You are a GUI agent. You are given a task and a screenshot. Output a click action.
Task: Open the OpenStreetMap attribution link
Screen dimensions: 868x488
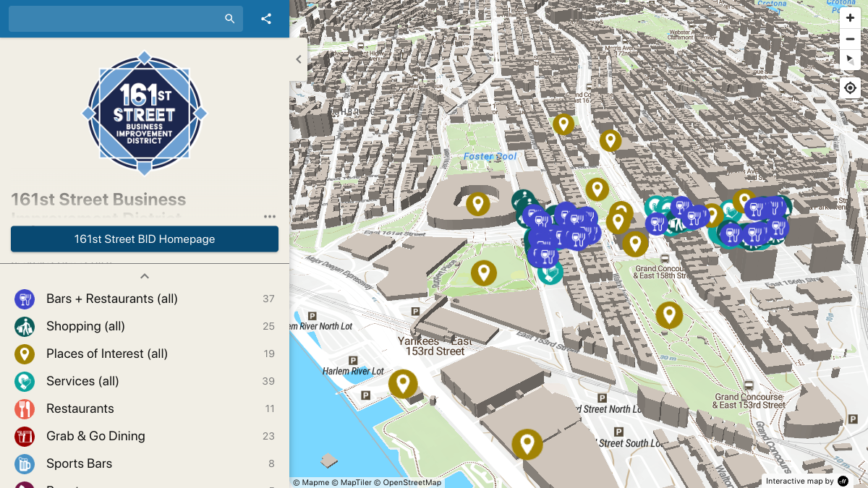(407, 482)
